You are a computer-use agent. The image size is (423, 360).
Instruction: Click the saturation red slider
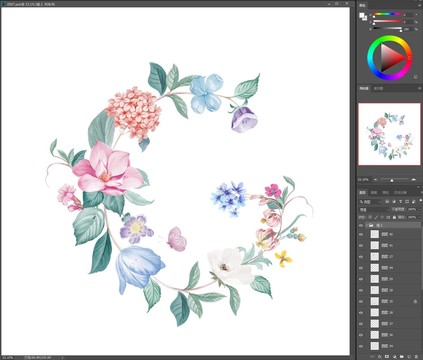(387, 22)
